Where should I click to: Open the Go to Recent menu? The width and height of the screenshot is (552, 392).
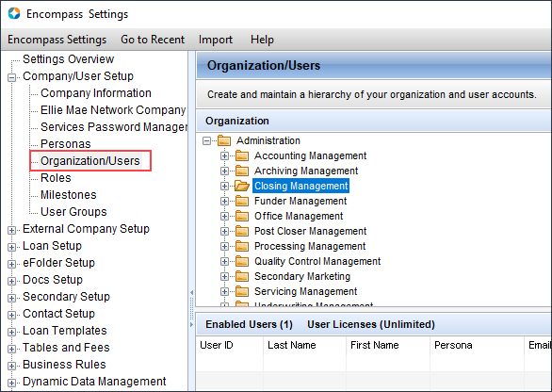click(153, 40)
